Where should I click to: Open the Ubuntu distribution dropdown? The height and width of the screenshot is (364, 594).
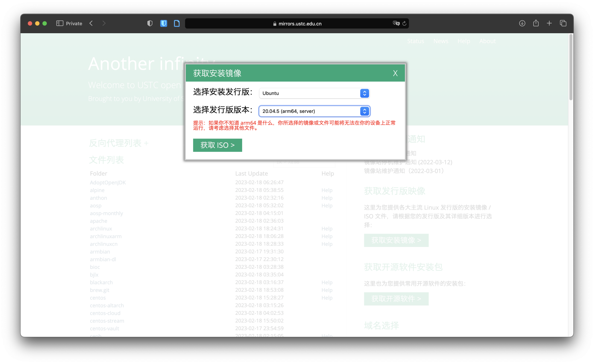tap(314, 93)
